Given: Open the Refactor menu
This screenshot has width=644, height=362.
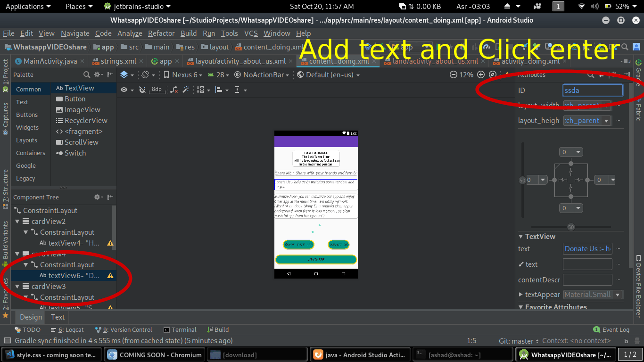Looking at the screenshot, I should click(x=161, y=33).
